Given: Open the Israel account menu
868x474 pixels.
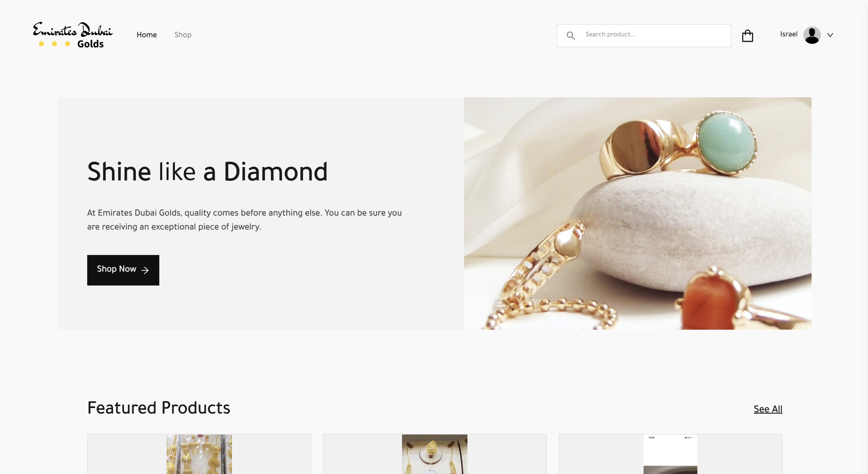Looking at the screenshot, I should 788,34.
